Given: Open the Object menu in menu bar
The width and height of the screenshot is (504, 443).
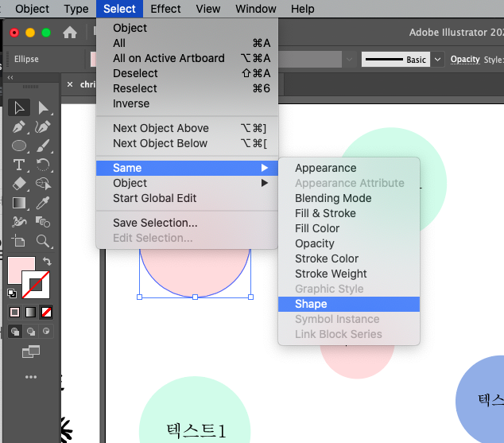Looking at the screenshot, I should (x=32, y=9).
